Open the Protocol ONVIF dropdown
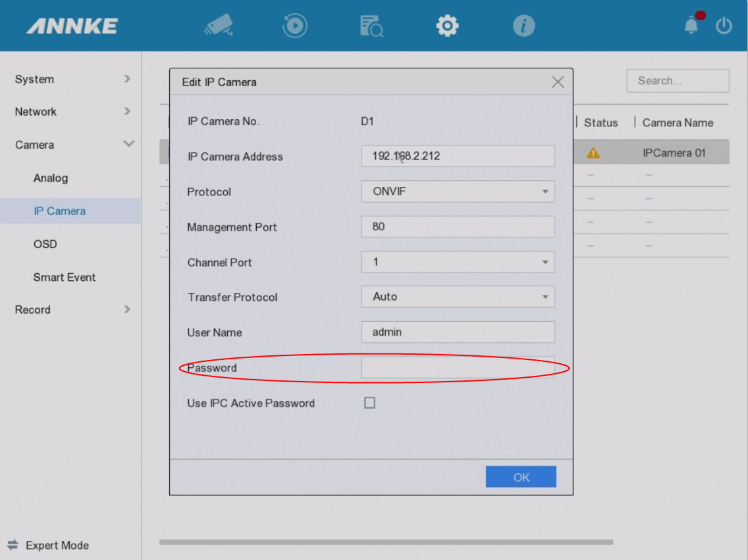Image resolution: width=748 pixels, height=560 pixels. [458, 191]
